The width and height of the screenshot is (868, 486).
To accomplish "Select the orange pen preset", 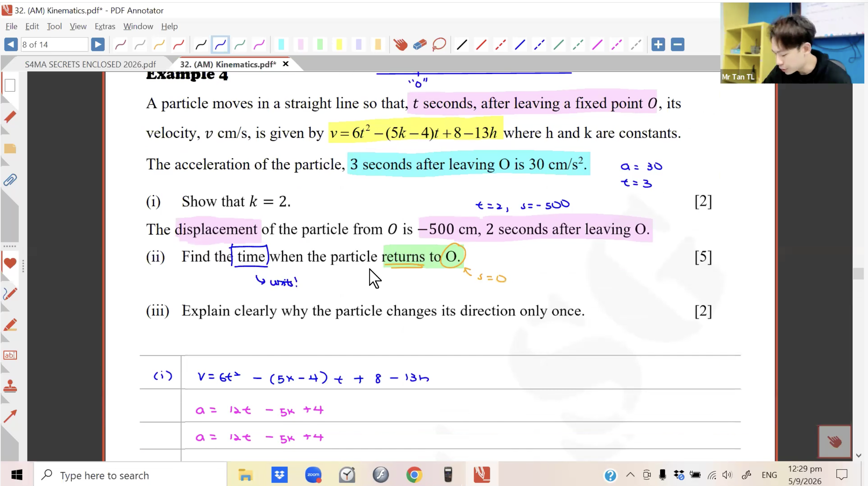I will [x=159, y=45].
